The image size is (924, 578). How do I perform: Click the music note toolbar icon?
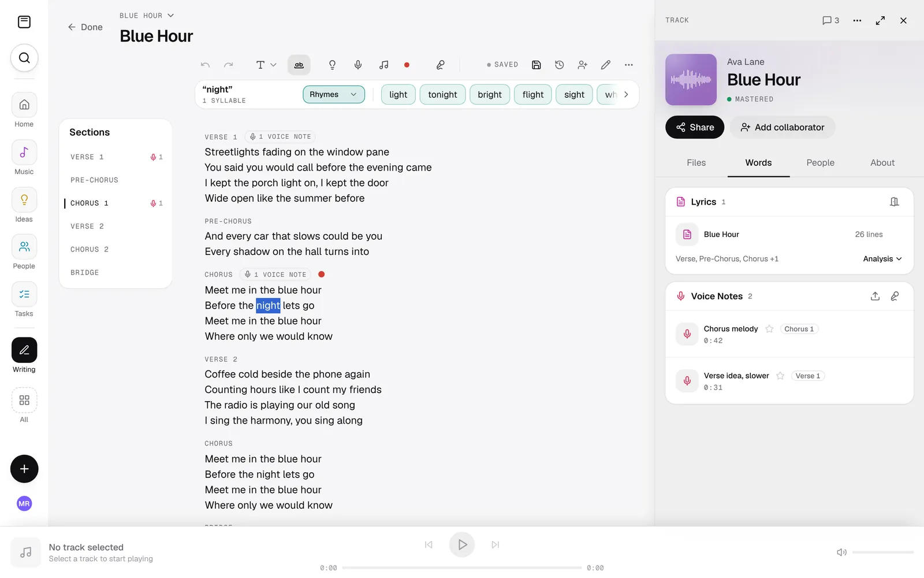pos(384,65)
